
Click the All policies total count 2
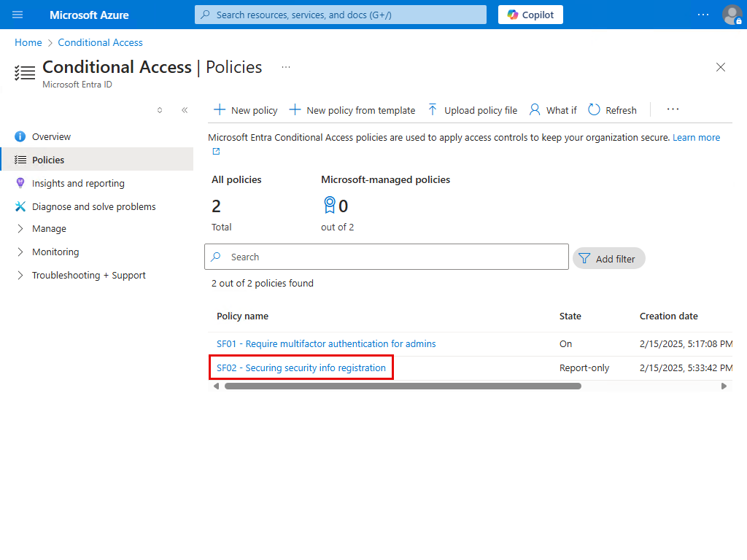coord(216,206)
